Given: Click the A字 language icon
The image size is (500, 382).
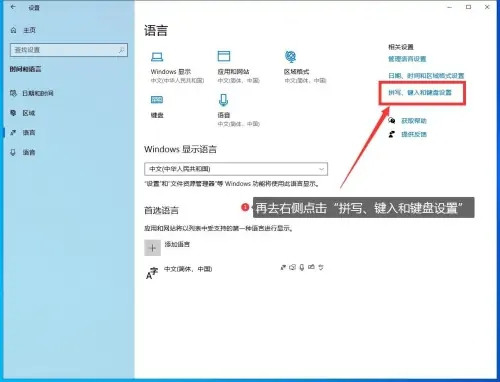Looking at the screenshot, I should [x=152, y=273].
